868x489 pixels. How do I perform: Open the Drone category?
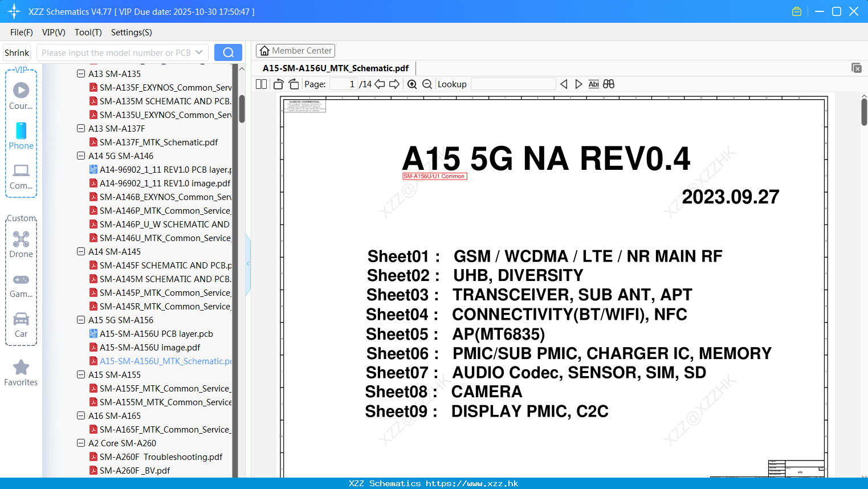point(21,244)
